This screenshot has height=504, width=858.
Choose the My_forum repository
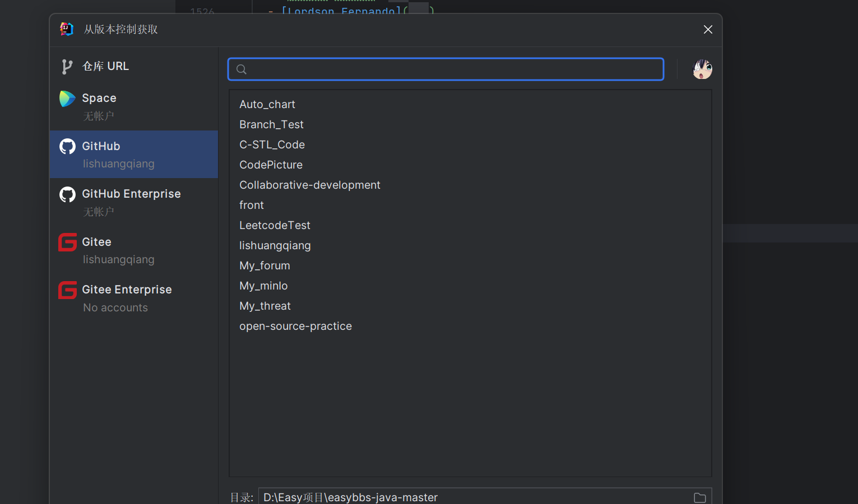click(265, 265)
